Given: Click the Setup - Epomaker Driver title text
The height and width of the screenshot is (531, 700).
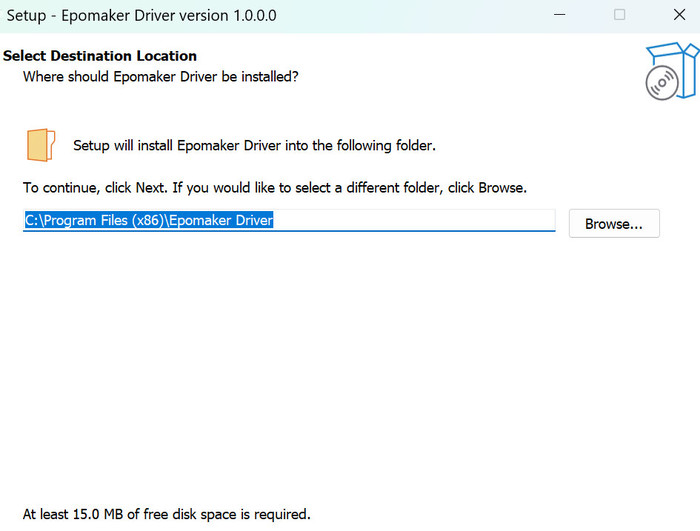Looking at the screenshot, I should (142, 15).
